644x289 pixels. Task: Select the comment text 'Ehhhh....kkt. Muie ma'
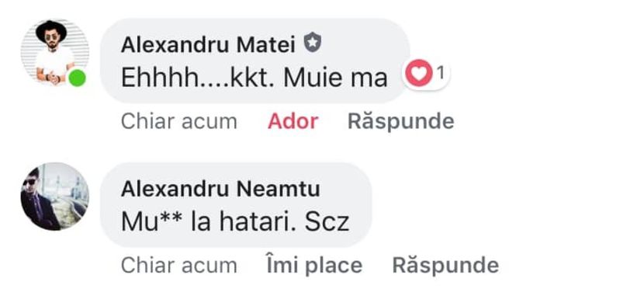tap(254, 78)
